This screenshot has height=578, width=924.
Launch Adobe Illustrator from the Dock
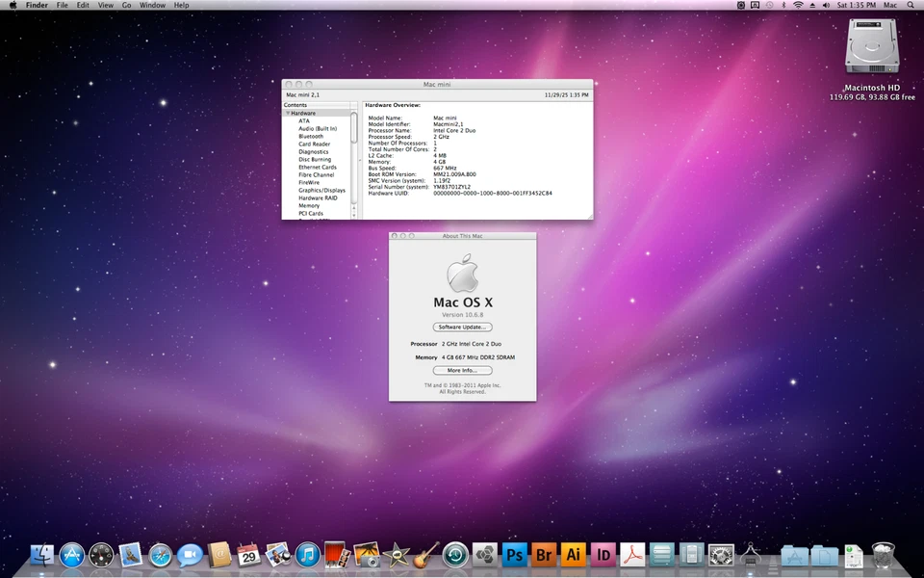574,555
